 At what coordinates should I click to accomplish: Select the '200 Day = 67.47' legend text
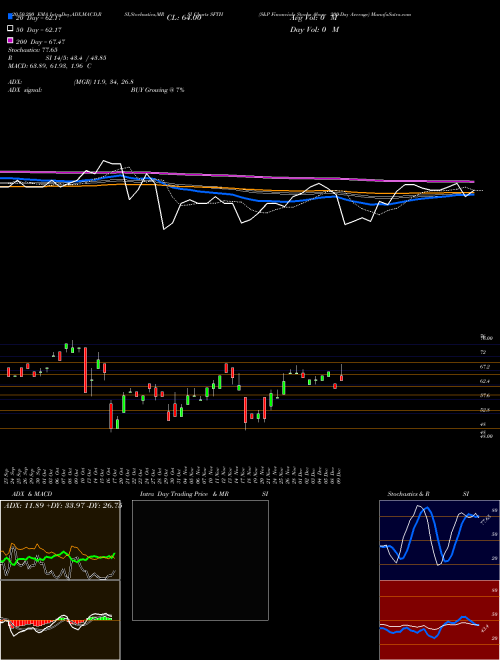click(x=40, y=42)
